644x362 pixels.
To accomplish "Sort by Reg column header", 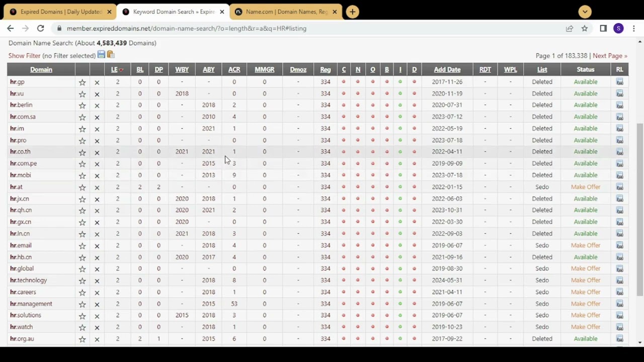I will 326,69.
